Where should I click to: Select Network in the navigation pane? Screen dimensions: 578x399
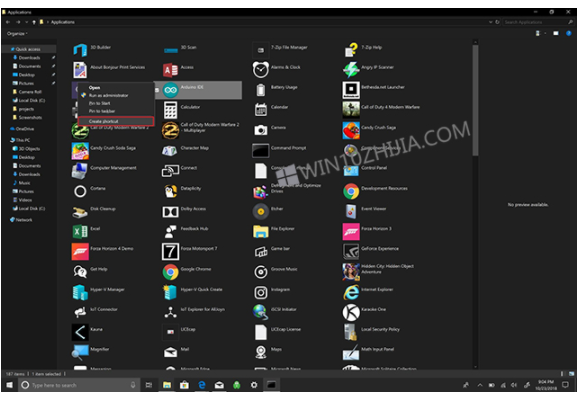[x=24, y=220]
